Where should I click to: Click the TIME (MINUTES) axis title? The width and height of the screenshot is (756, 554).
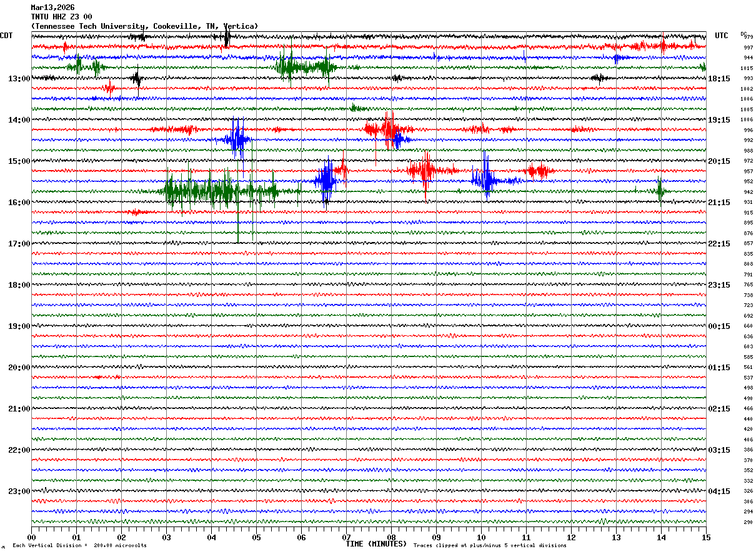coord(376,544)
